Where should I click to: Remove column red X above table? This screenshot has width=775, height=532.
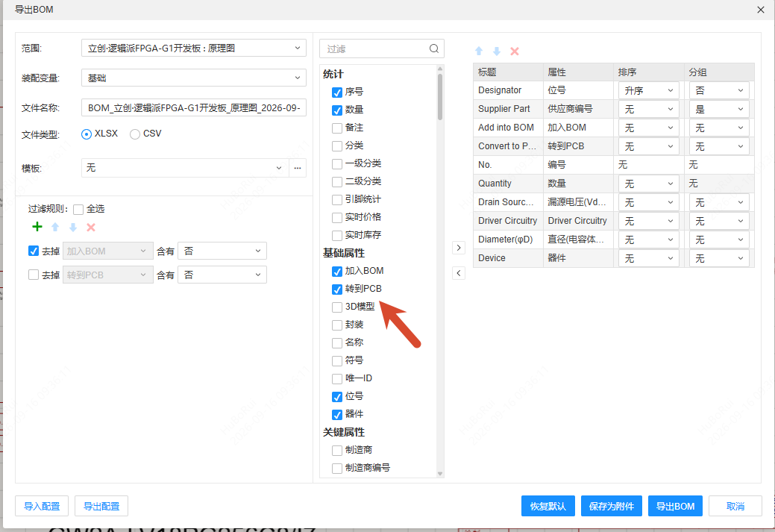click(x=515, y=51)
